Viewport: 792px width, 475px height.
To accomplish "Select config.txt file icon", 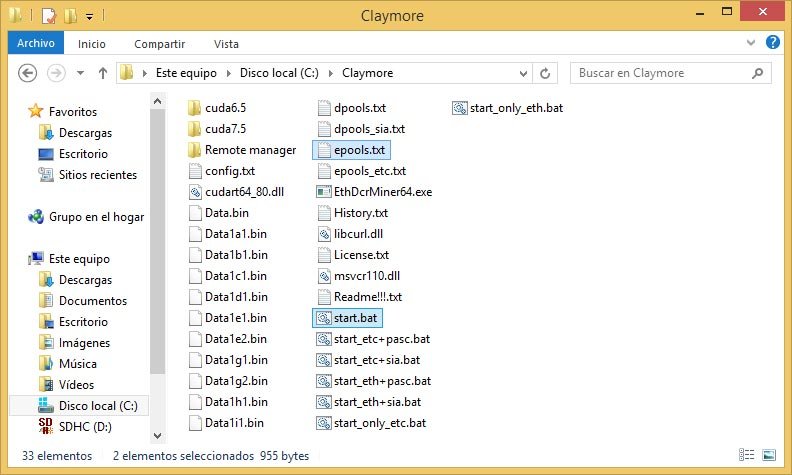I will [x=195, y=171].
